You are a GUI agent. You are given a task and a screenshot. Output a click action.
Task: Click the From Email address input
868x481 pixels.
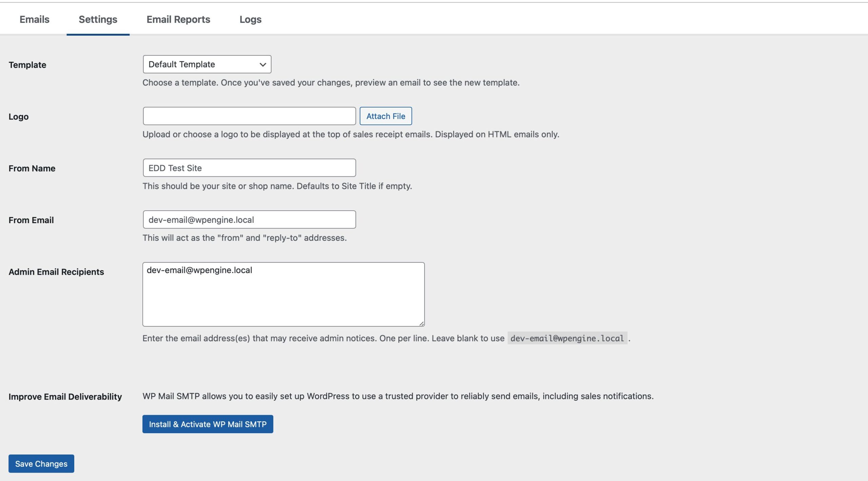[249, 219]
